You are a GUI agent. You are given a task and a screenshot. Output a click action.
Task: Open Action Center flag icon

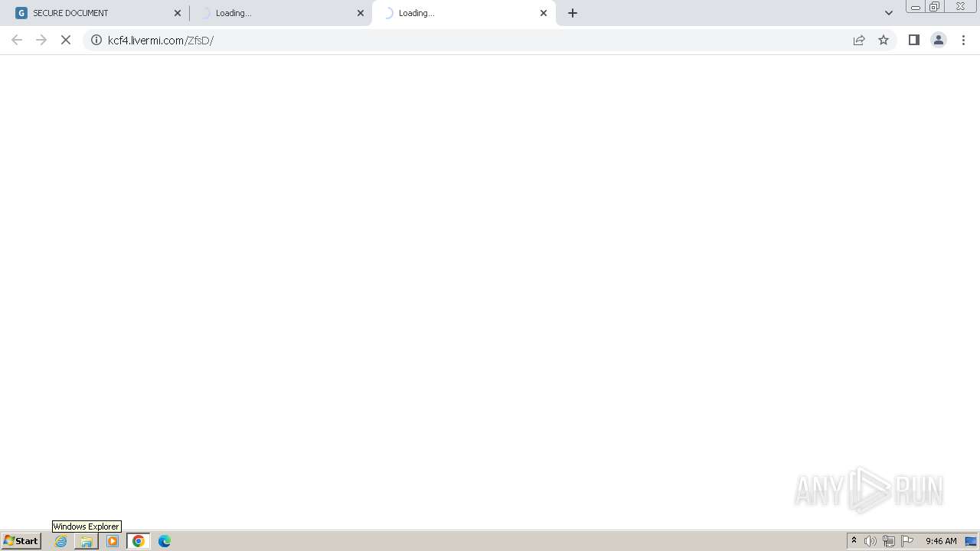tap(907, 541)
